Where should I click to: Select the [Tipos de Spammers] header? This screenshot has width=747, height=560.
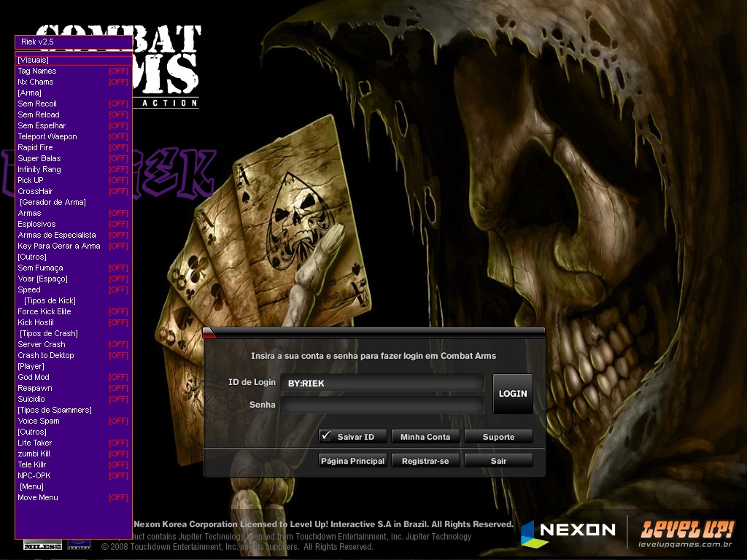click(55, 411)
